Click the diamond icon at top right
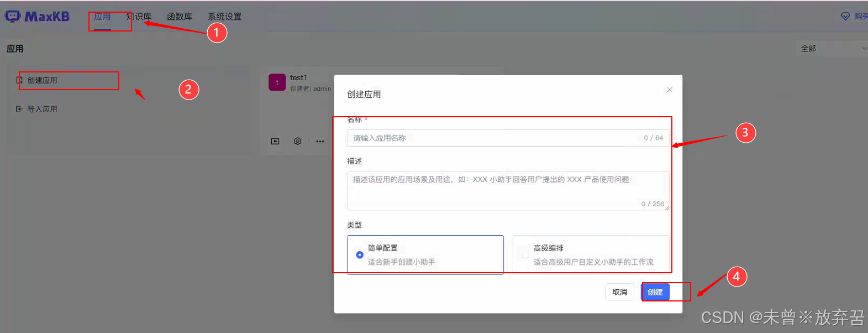 [x=845, y=17]
